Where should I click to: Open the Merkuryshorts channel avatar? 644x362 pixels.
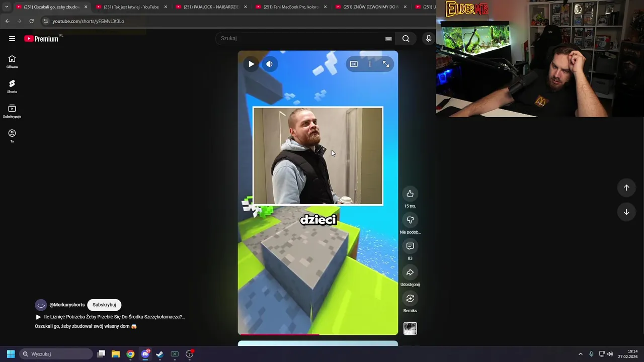coord(41,305)
